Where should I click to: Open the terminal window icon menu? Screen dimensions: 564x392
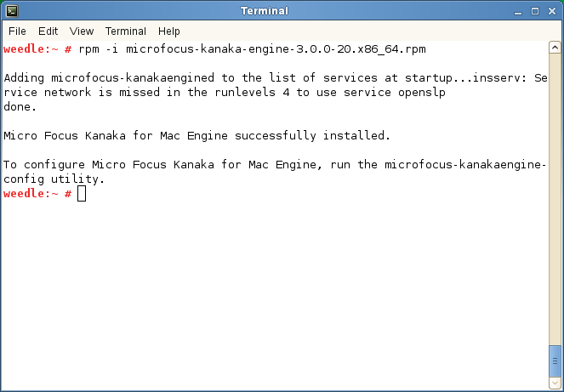click(x=12, y=11)
